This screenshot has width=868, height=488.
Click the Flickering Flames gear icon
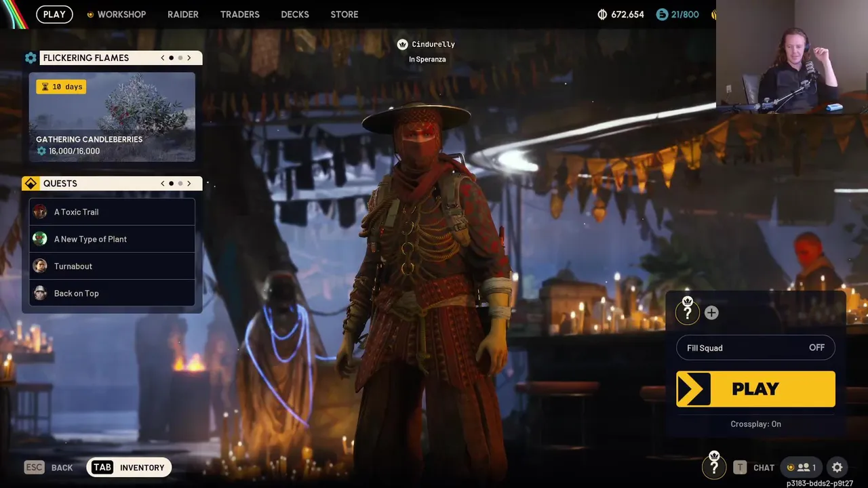pos(31,58)
